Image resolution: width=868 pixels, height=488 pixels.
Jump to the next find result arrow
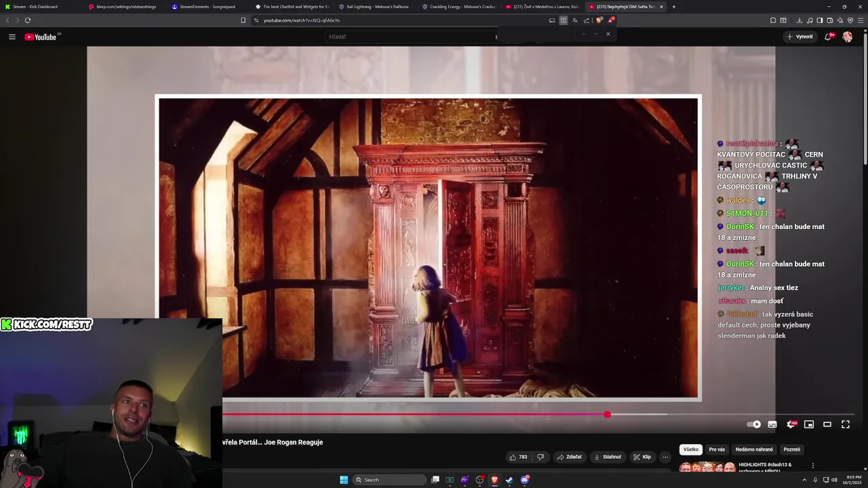(595, 34)
